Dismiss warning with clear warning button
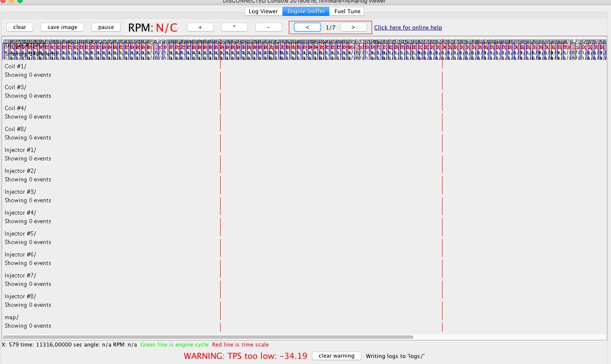611x364 pixels. [337, 356]
